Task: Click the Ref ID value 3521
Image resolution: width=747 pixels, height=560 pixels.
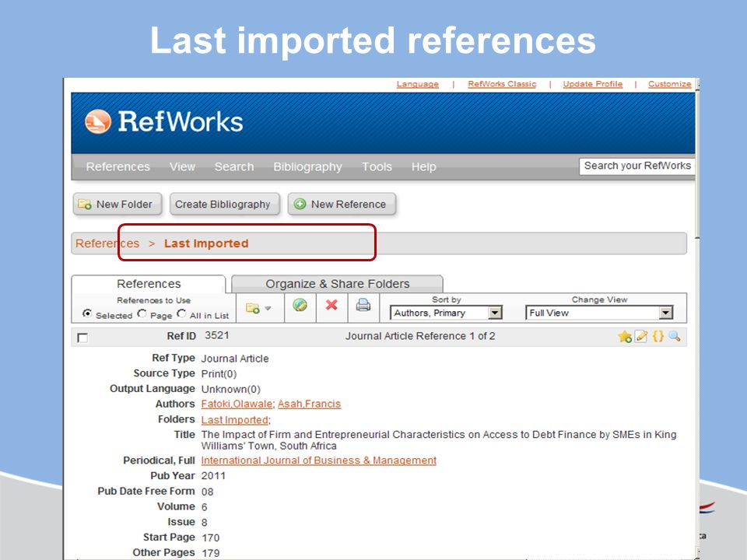Action: coord(217,335)
